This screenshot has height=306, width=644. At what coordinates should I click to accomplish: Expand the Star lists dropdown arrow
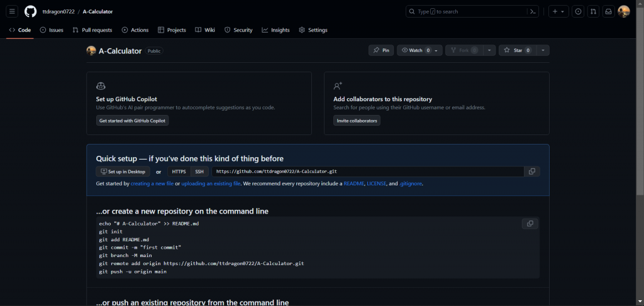coord(543,50)
